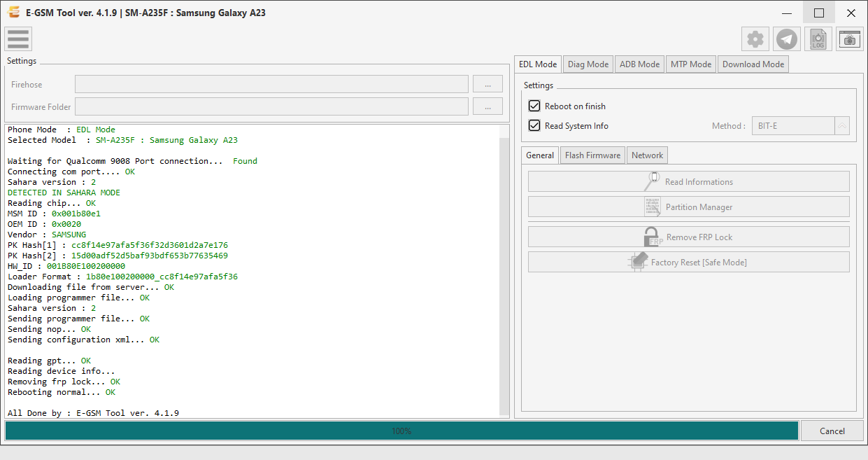The image size is (868, 460).
Task: Click the 'Rebooting normal... OK' log line
Action: tap(62, 392)
